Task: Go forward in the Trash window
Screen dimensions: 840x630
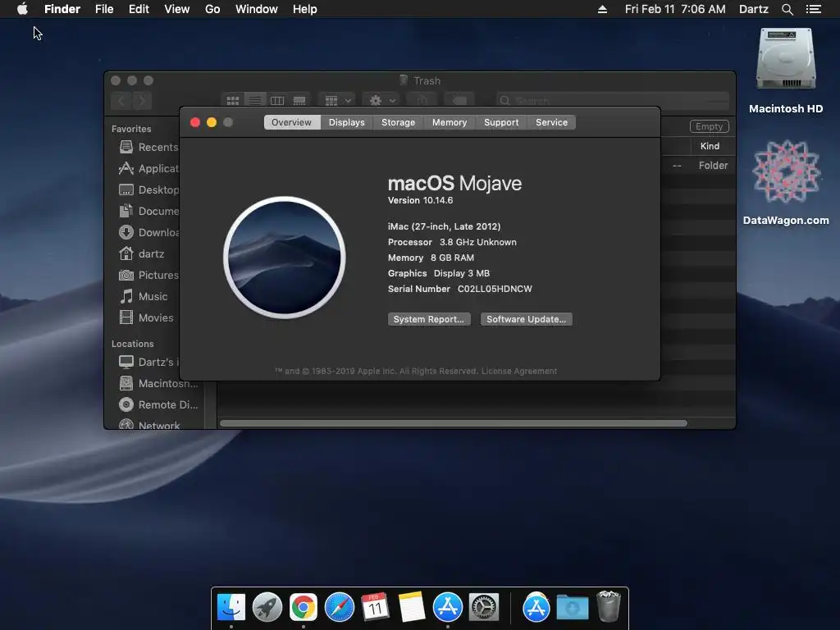Action: point(142,100)
